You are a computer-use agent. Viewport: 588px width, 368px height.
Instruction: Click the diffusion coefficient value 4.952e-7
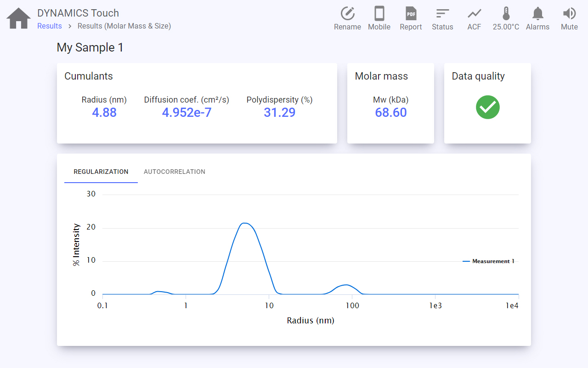(x=187, y=113)
